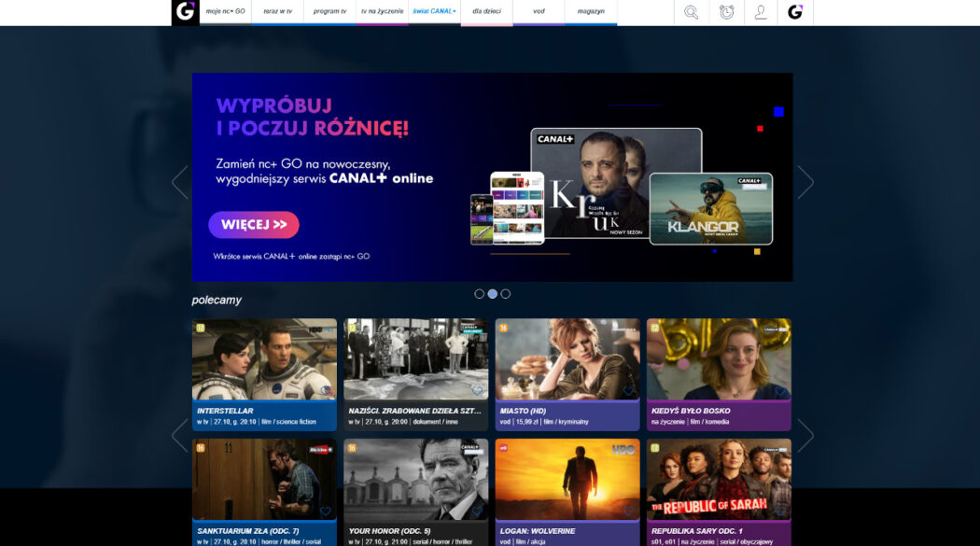Image resolution: width=980 pixels, height=546 pixels.
Task: Click 'w tv | 27.10, g. 20:10' under Interstellar
Action: (x=226, y=422)
